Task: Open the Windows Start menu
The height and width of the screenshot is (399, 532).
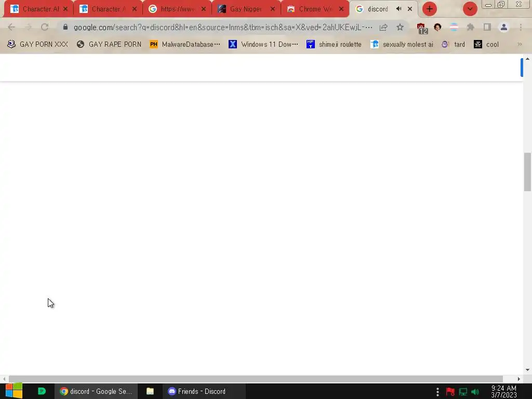Action: click(x=14, y=391)
